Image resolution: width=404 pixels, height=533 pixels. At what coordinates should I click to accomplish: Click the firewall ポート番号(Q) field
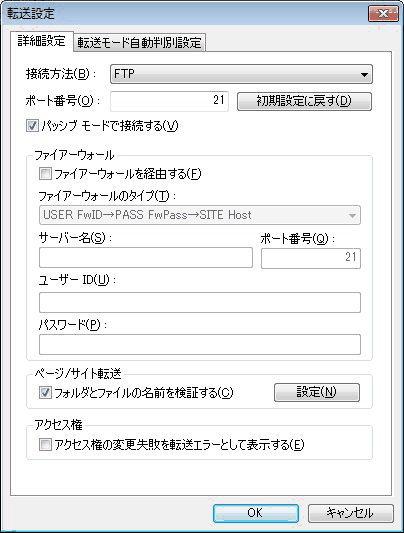[311, 258]
